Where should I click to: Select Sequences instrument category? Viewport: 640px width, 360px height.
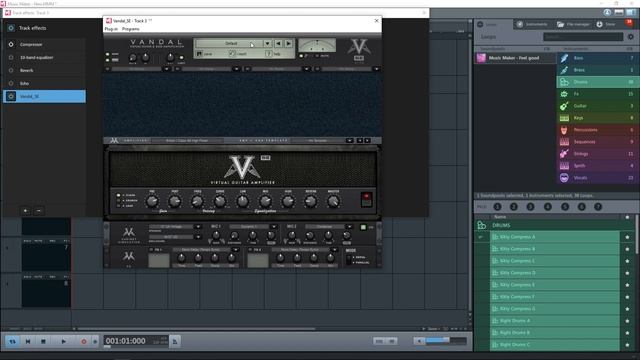pyautogui.click(x=597, y=142)
